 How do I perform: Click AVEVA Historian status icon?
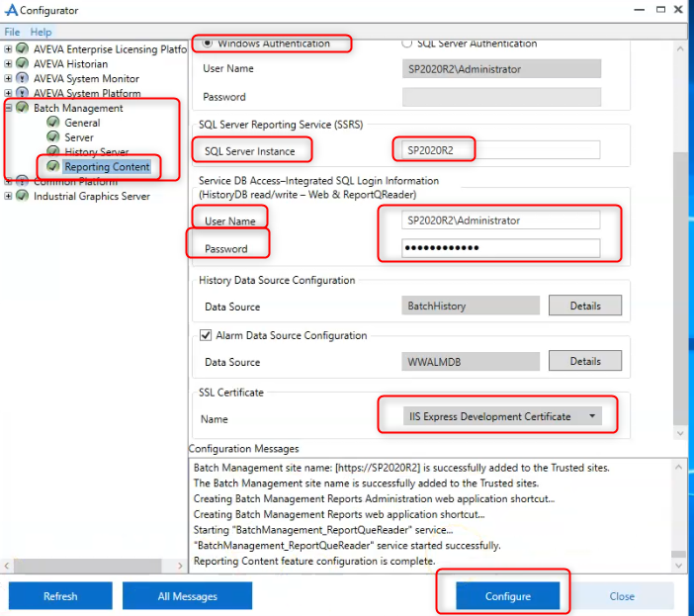click(22, 63)
